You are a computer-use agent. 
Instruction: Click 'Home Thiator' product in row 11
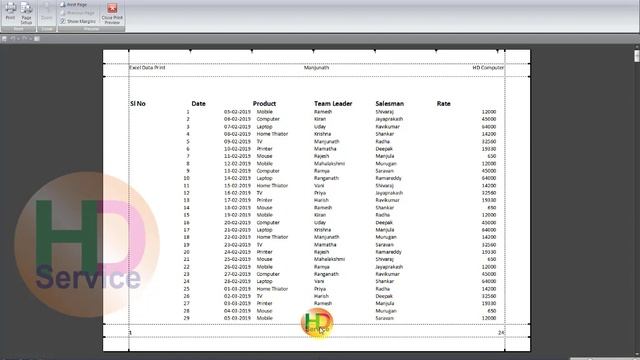(272, 186)
